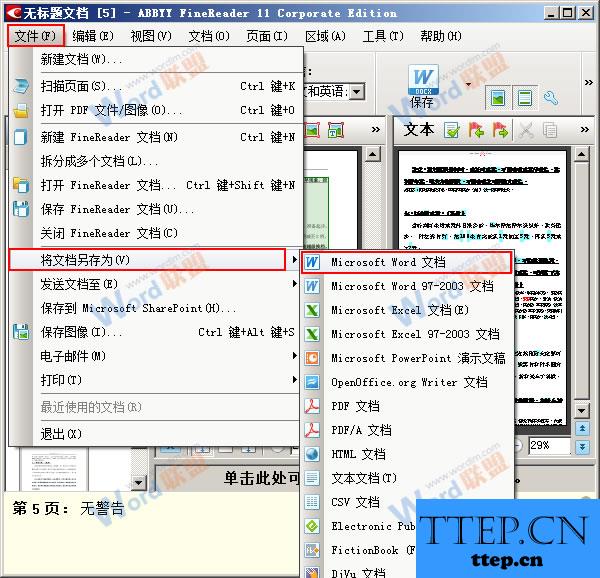Click the scanner icon beside 扫描页面

21,86
